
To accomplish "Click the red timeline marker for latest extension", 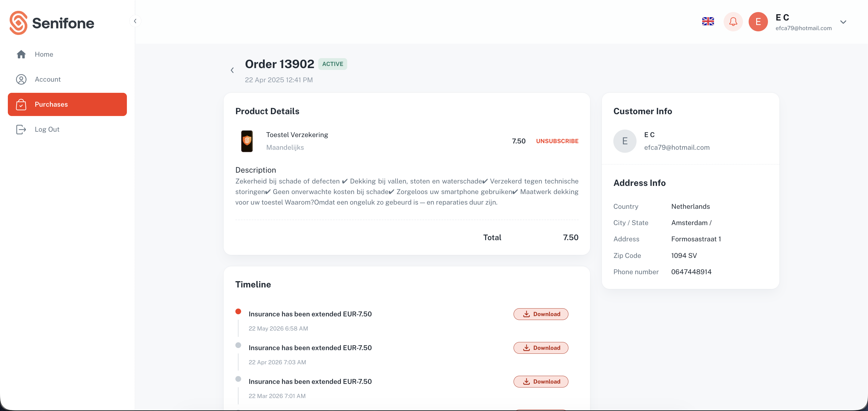I will tap(238, 311).
